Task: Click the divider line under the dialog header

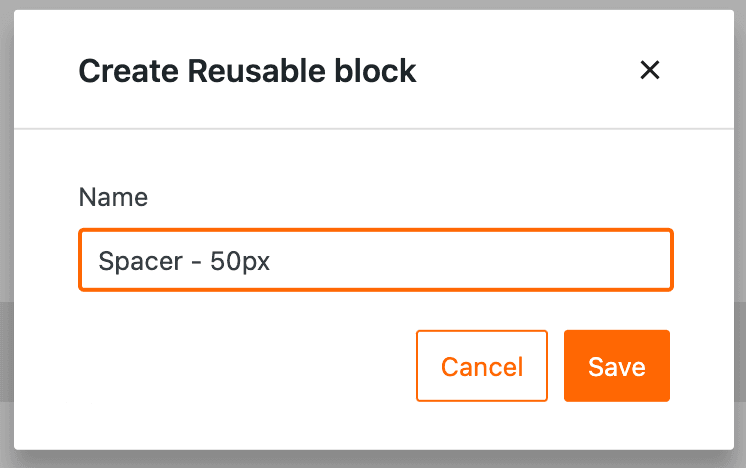Action: (373, 129)
